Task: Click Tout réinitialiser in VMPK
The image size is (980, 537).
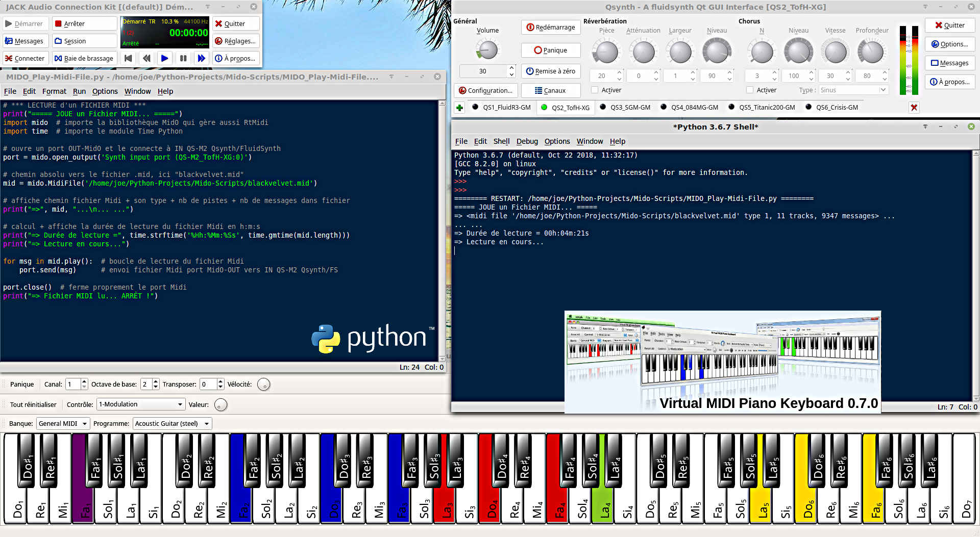Action: coord(33,405)
